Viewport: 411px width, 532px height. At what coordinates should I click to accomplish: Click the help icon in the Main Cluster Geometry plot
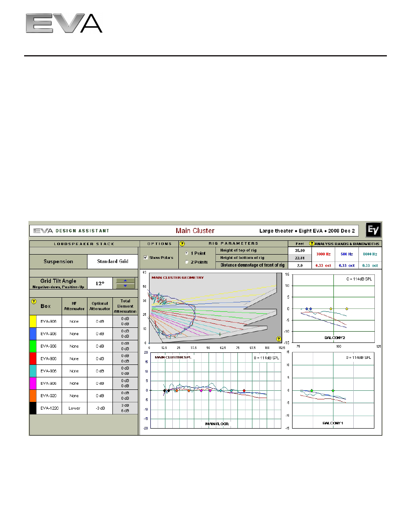pos(279,339)
